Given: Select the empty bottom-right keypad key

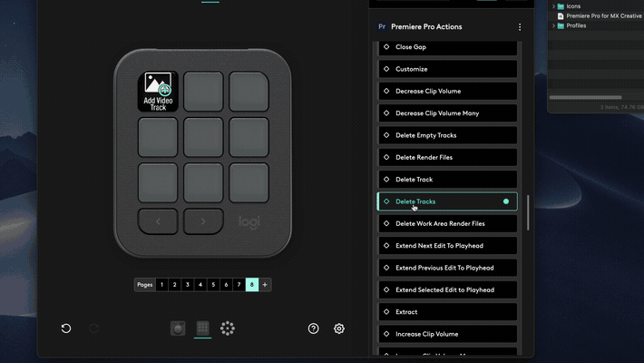Looking at the screenshot, I should (249, 183).
